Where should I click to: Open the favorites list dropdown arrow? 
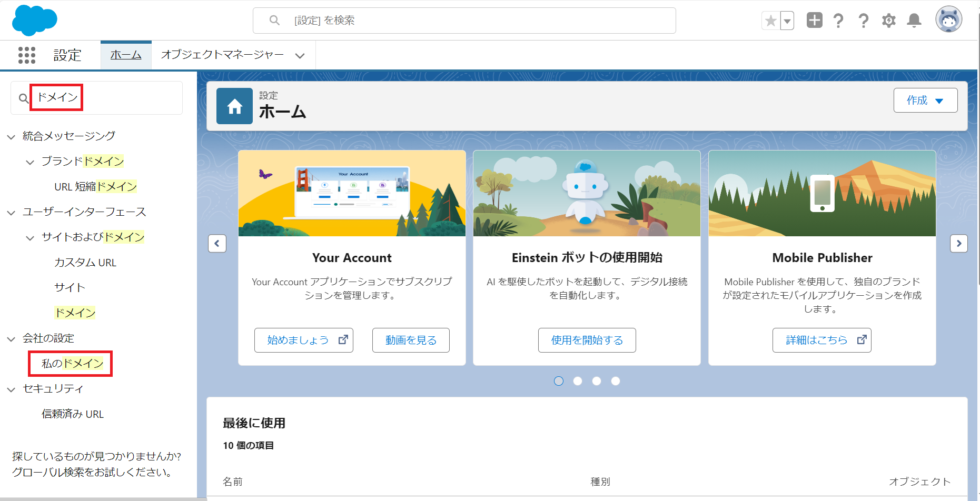point(787,21)
